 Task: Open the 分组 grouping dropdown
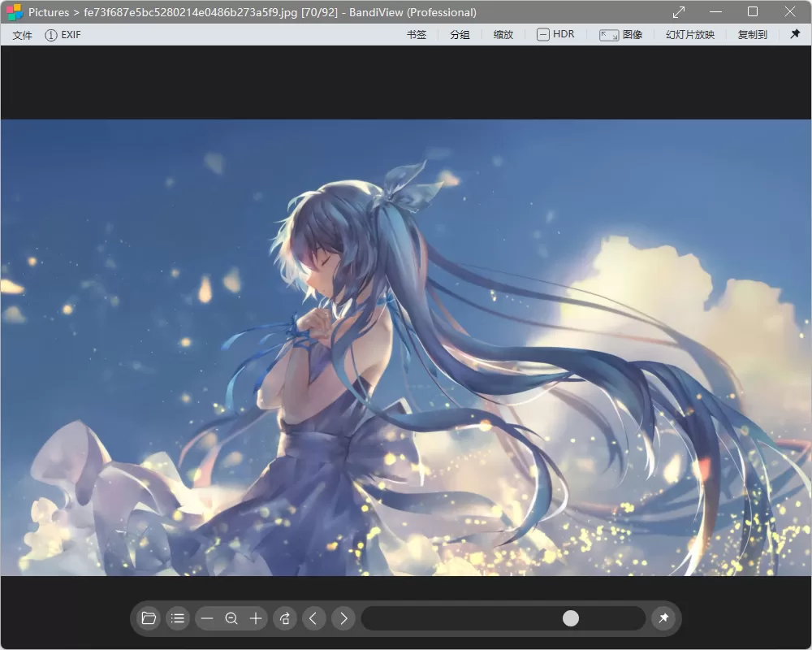pos(460,34)
